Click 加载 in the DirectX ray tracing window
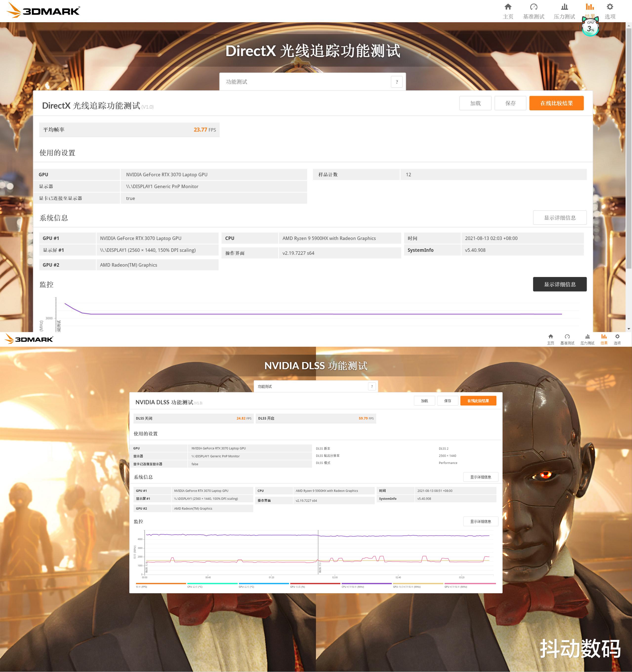This screenshot has height=672, width=632. tap(475, 103)
